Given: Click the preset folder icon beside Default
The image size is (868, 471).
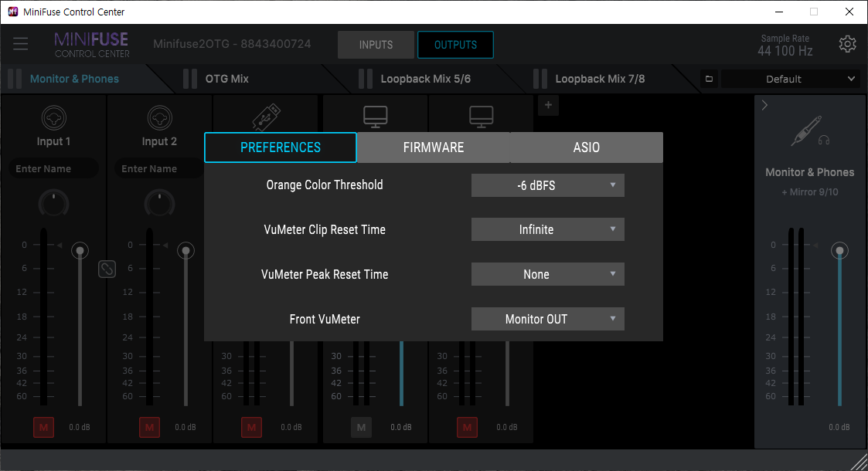Looking at the screenshot, I should pos(709,79).
